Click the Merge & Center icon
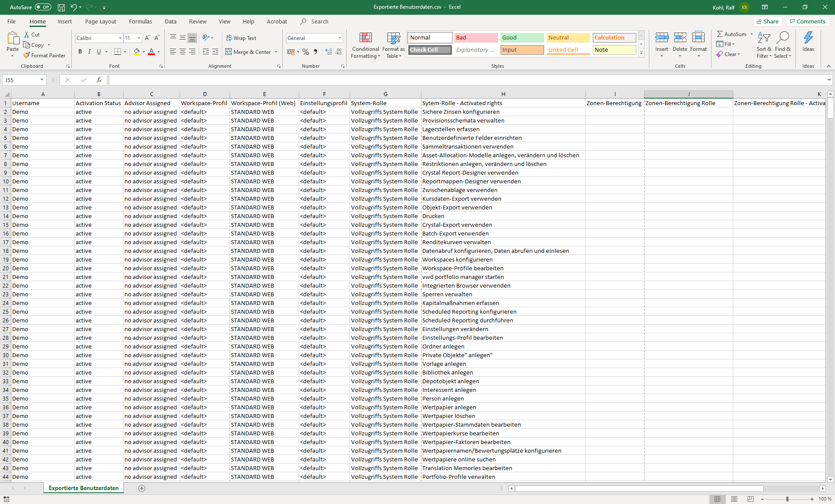 (229, 52)
